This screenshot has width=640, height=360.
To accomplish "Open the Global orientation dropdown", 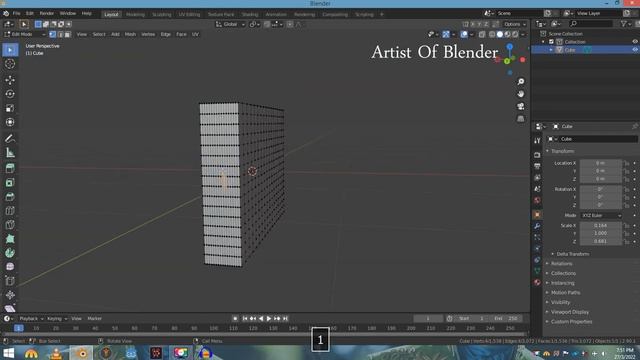I will tap(231, 24).
